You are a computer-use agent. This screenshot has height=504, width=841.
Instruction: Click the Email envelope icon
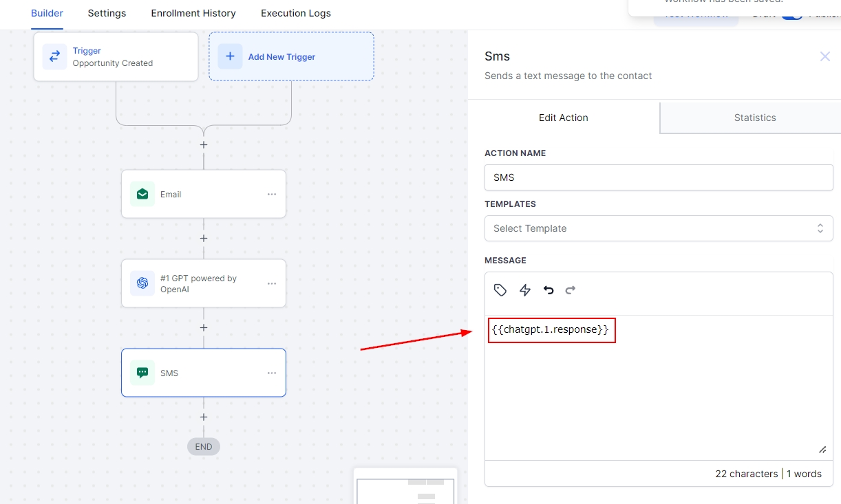click(x=142, y=194)
